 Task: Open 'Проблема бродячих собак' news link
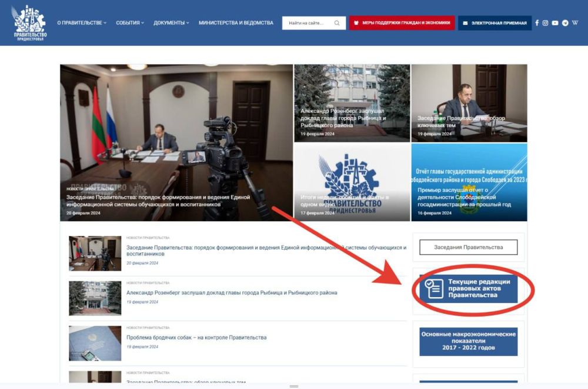(x=196, y=338)
